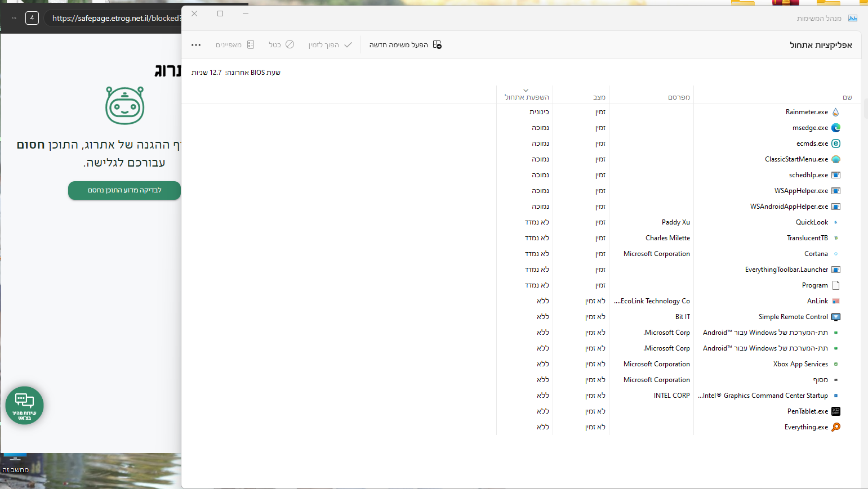Click the Simple Remote Control monitor icon
The image size is (868, 489).
[x=836, y=317]
